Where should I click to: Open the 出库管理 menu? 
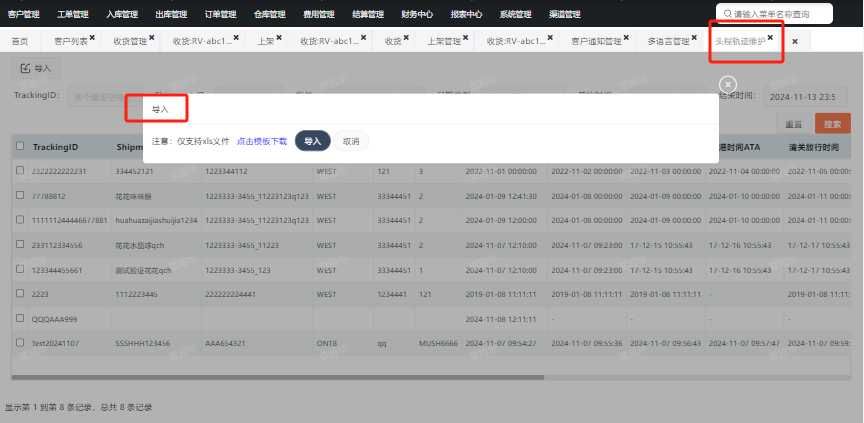coord(171,14)
